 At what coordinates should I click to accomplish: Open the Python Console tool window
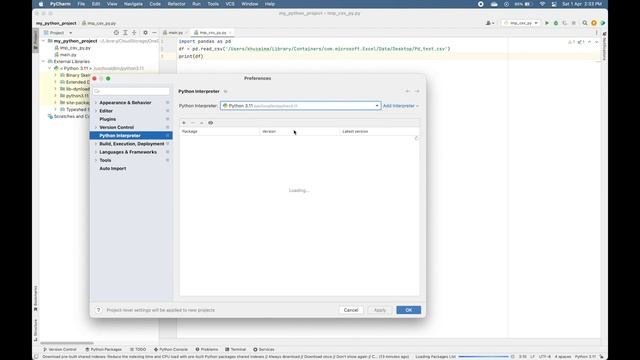pyautogui.click(x=171, y=350)
